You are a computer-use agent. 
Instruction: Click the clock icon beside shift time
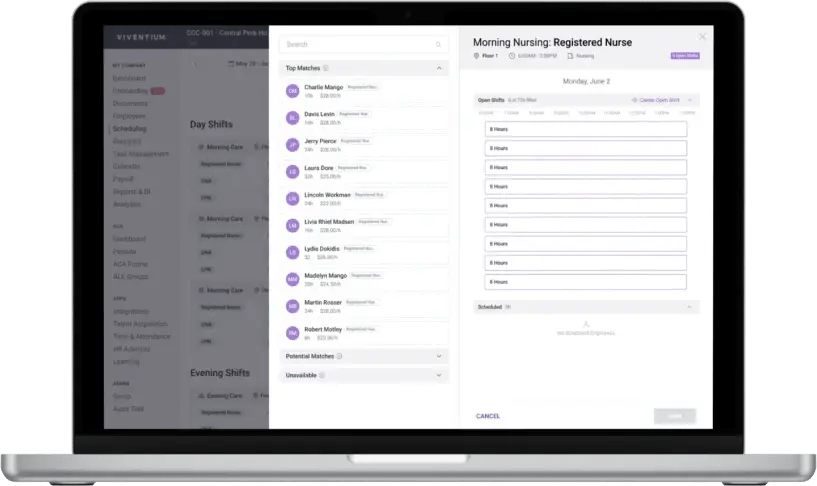pyautogui.click(x=512, y=56)
